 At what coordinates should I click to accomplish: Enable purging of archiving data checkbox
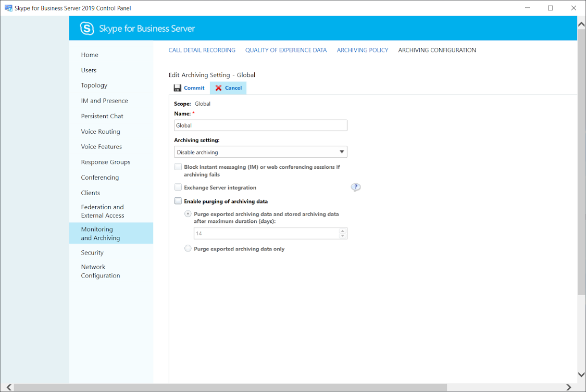pos(178,201)
